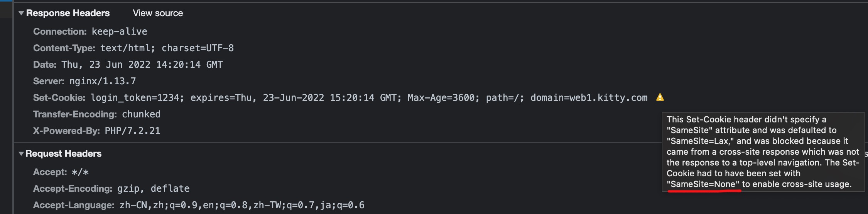
Task: Click the View source link
Action: [158, 13]
